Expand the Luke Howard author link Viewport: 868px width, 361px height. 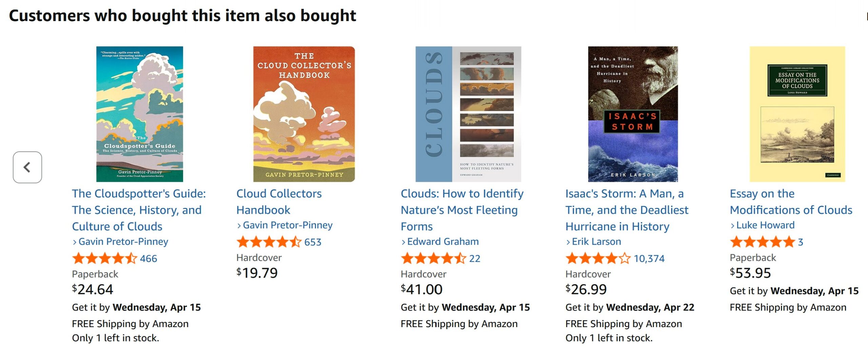click(x=765, y=225)
